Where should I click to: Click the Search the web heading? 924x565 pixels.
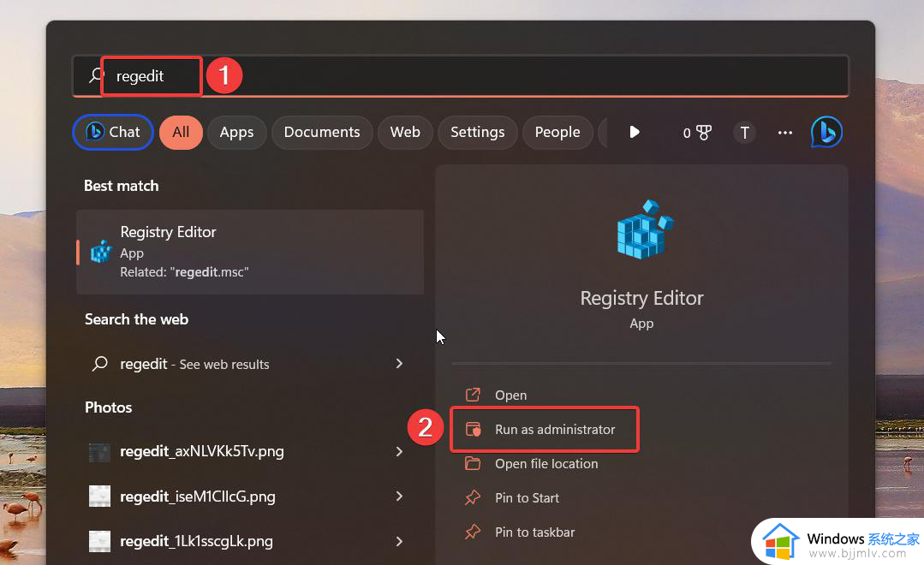tap(137, 319)
